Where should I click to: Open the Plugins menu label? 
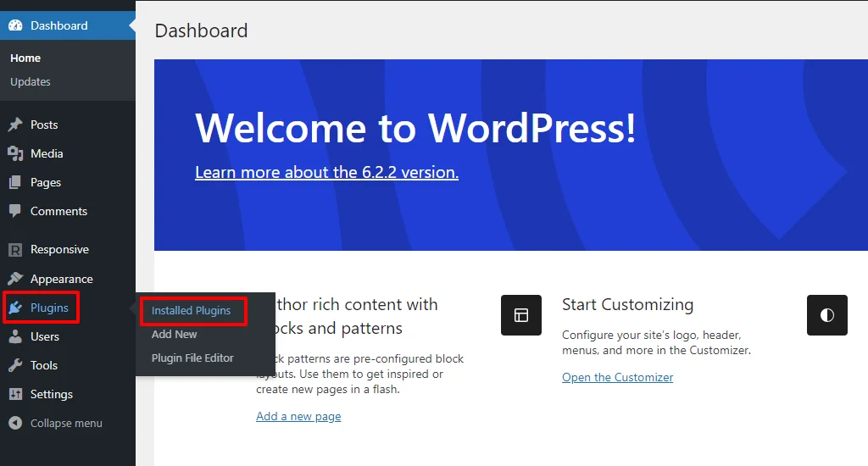tap(49, 308)
